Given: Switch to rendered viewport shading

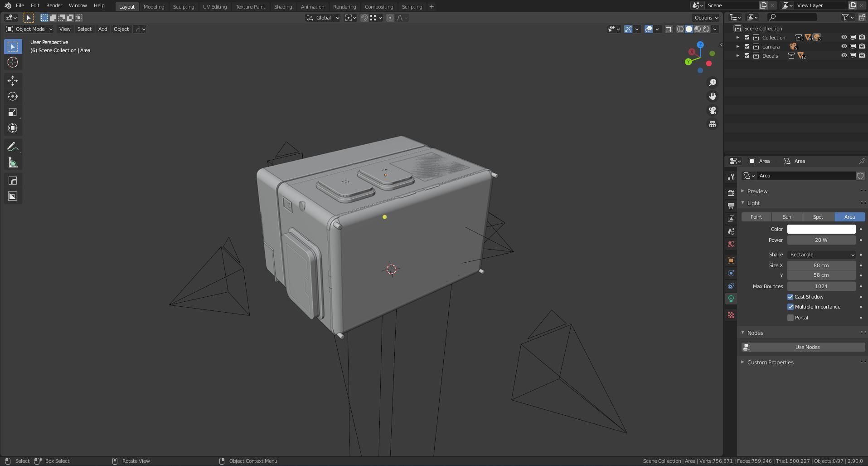Looking at the screenshot, I should (706, 29).
